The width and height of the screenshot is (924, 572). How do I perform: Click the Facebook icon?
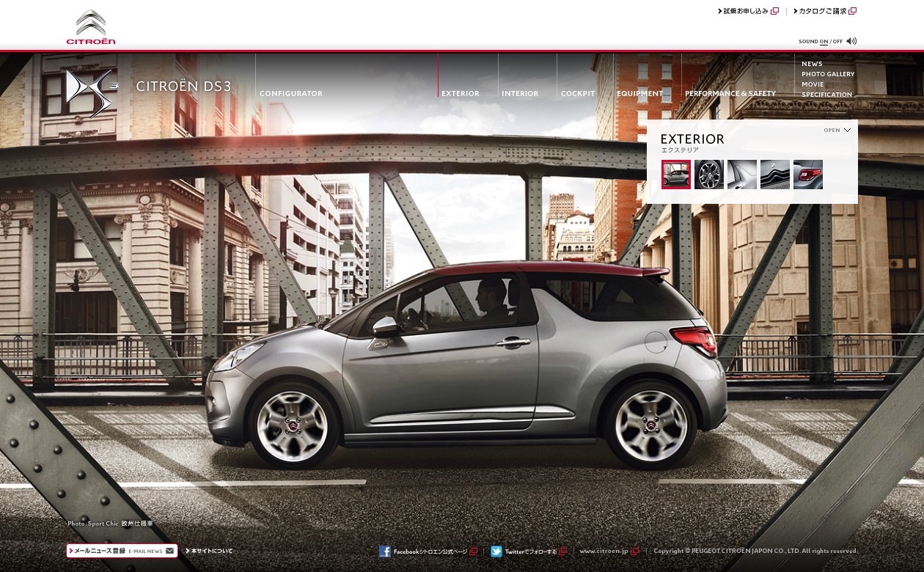coord(385,551)
